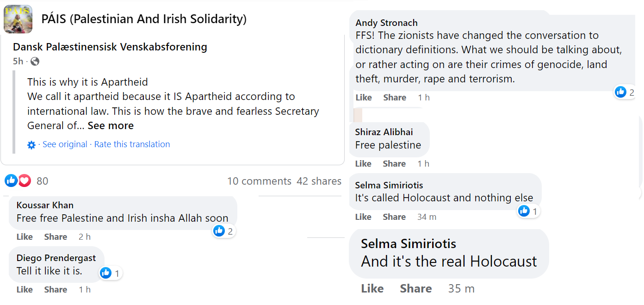Like Koussar Khan's comment
Screen dimensions: 644x305
25,237
